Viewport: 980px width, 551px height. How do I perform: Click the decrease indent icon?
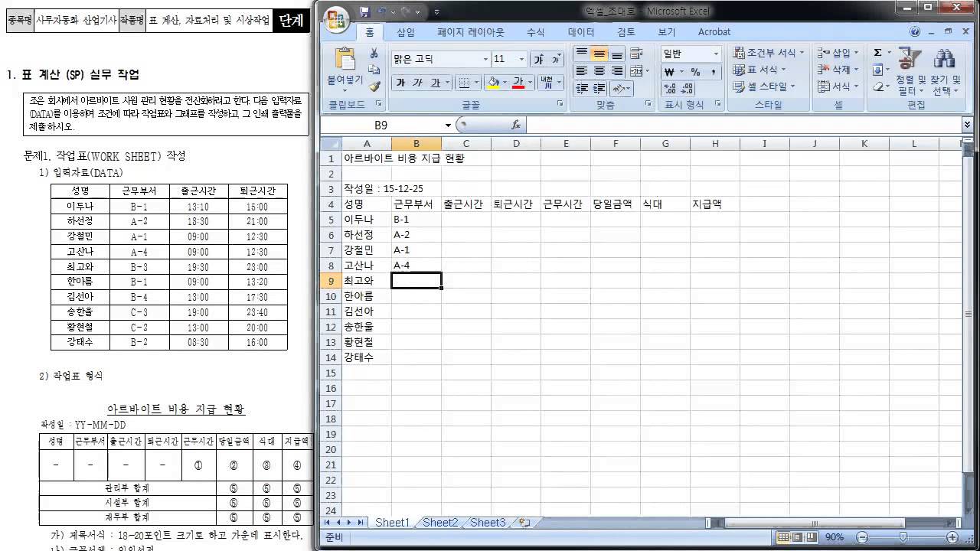coord(582,89)
